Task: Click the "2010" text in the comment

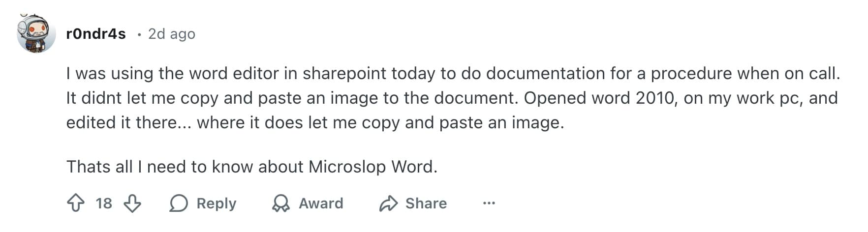Action: 654,98
